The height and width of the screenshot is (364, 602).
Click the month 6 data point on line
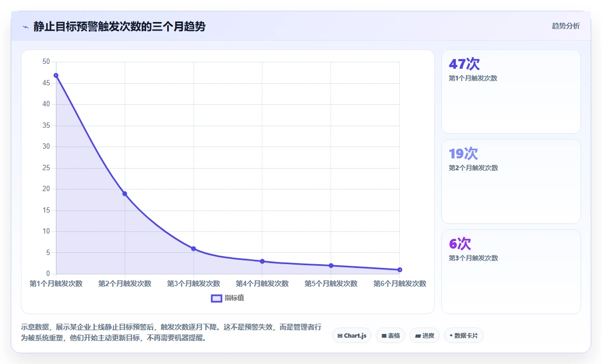(x=400, y=270)
